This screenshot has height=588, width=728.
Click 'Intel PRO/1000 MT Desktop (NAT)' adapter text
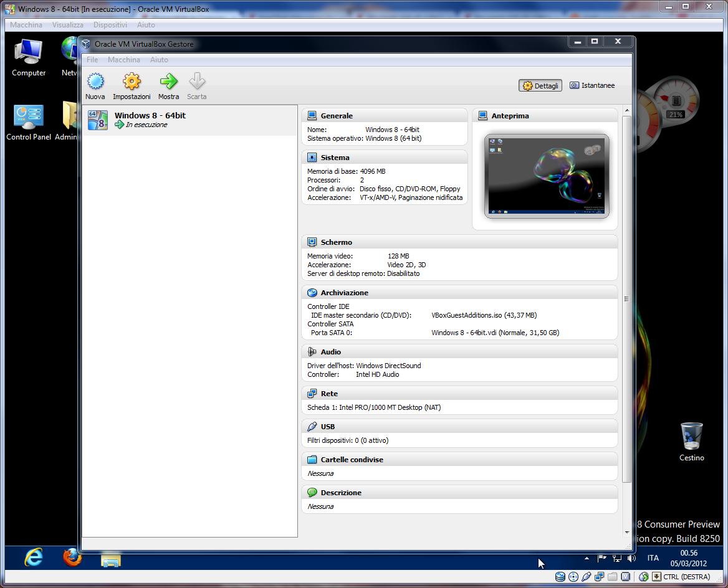[x=390, y=407]
